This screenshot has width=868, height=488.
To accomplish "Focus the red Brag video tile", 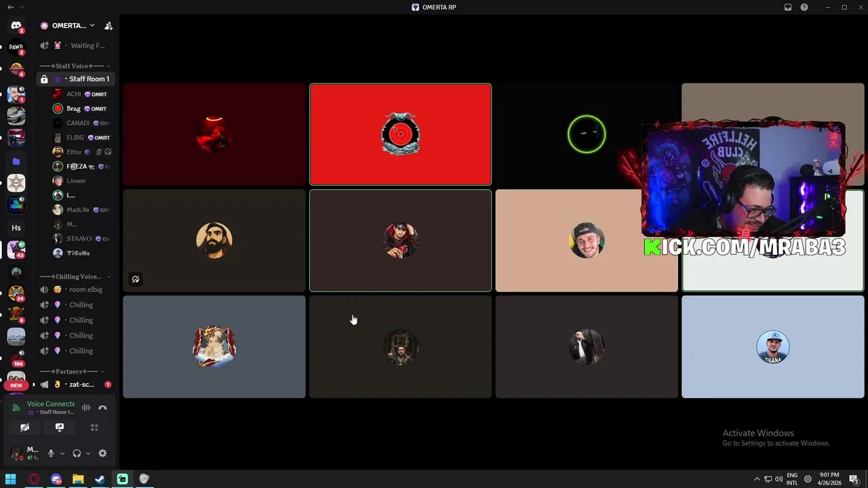I will click(400, 134).
